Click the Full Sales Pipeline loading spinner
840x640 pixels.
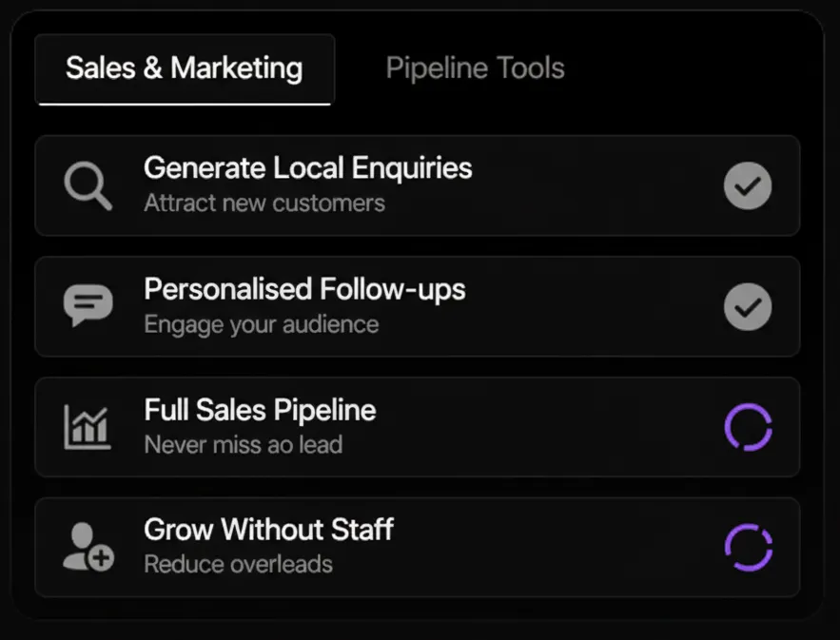pos(748,427)
